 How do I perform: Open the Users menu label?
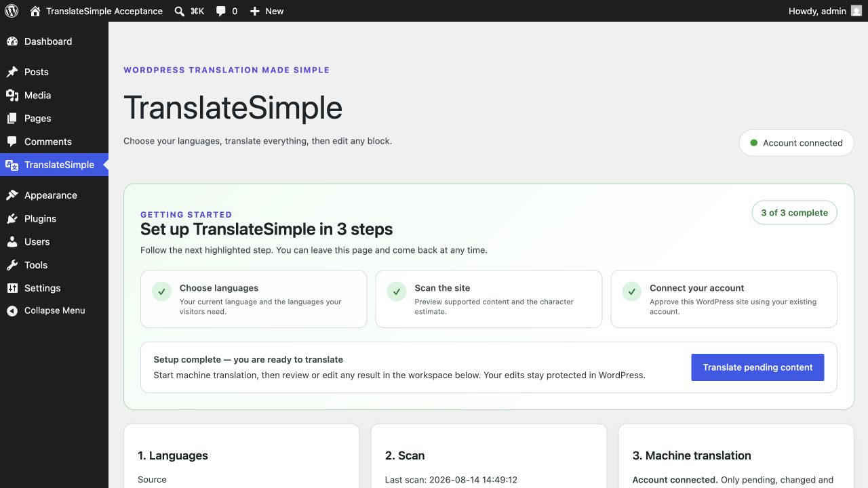click(37, 242)
